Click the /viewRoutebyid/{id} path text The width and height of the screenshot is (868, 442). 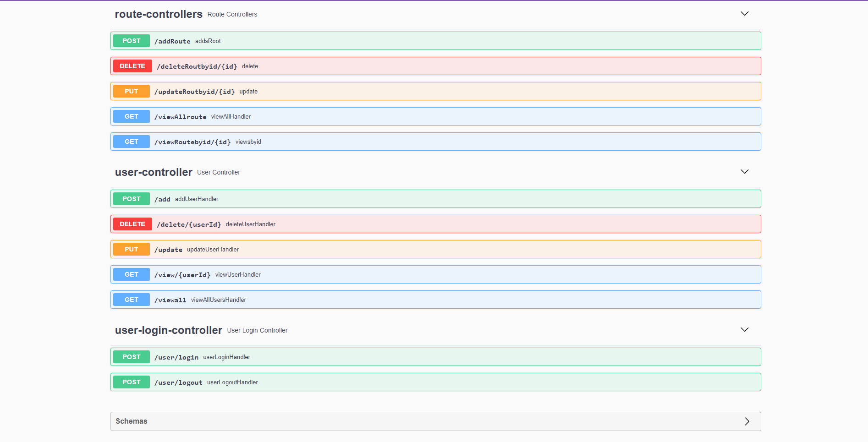pos(192,142)
